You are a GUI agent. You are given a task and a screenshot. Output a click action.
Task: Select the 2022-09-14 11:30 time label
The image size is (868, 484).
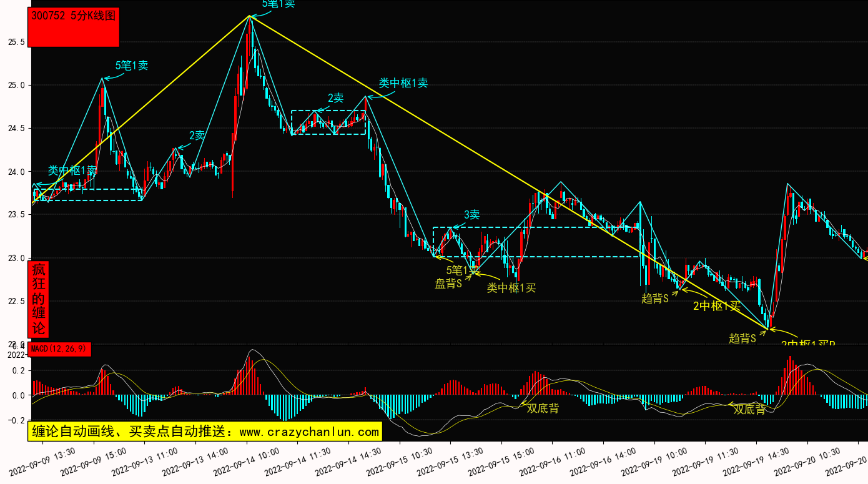[297, 460]
